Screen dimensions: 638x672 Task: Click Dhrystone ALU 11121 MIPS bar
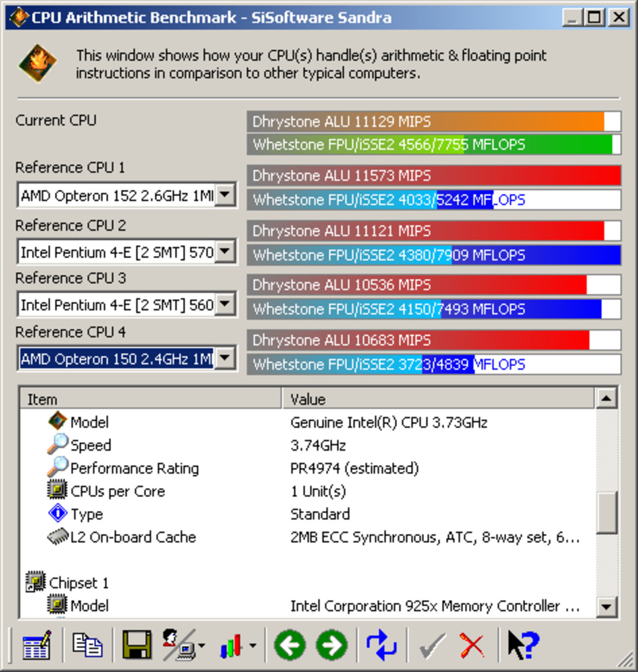[434, 231]
